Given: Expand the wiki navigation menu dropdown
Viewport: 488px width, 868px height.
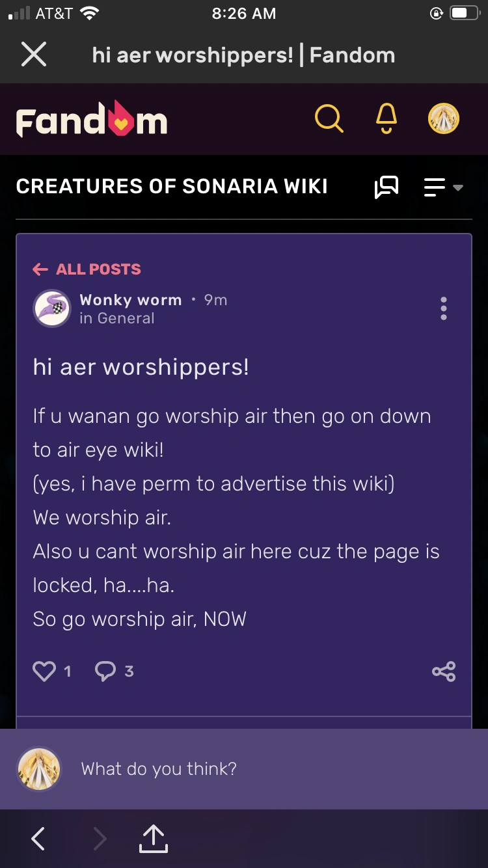Looking at the screenshot, I should click(x=443, y=187).
